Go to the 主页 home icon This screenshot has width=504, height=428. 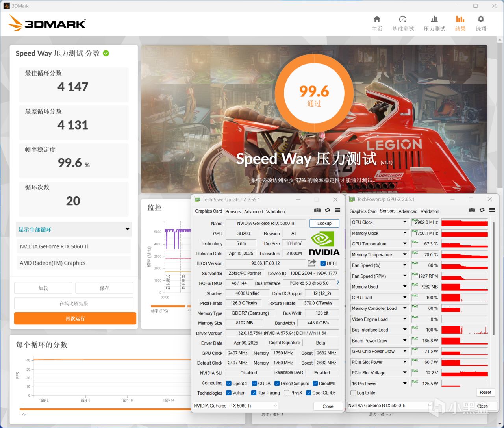[x=377, y=19]
